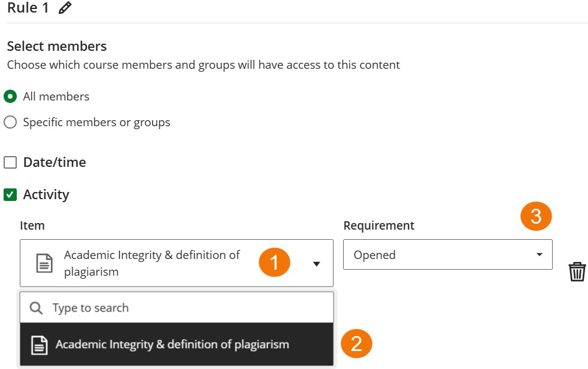Open the Requirement dropdown showing Opened
The image size is (588, 369).
[447, 254]
